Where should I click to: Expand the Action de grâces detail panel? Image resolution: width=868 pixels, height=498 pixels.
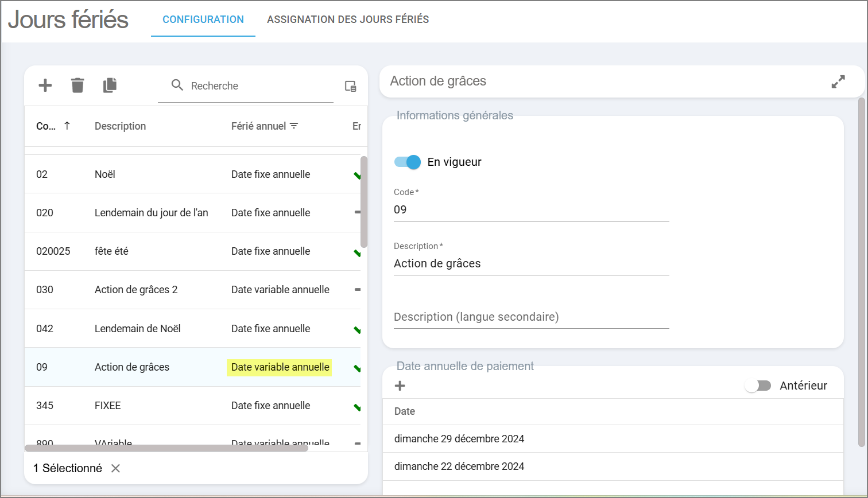pyautogui.click(x=838, y=81)
